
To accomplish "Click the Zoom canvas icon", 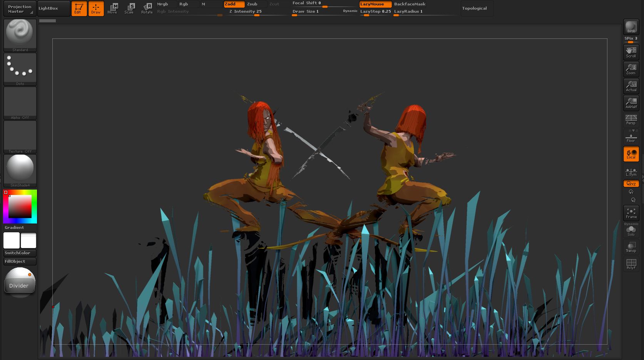I will (631, 69).
